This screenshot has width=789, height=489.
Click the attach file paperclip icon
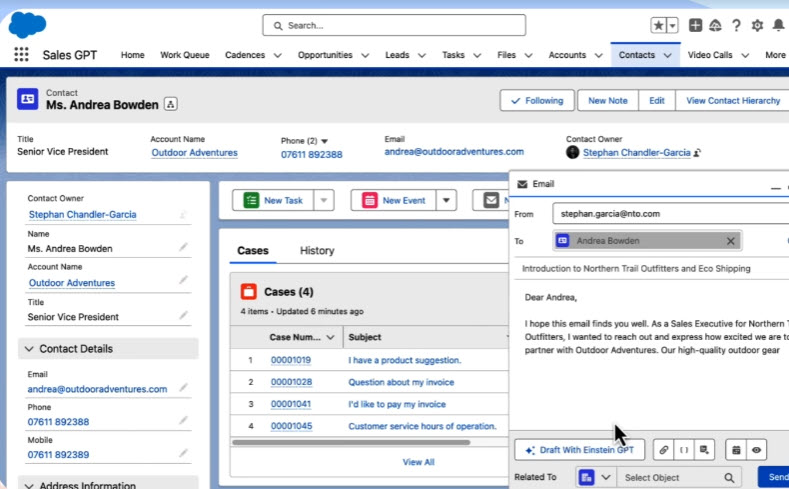pyautogui.click(x=663, y=450)
